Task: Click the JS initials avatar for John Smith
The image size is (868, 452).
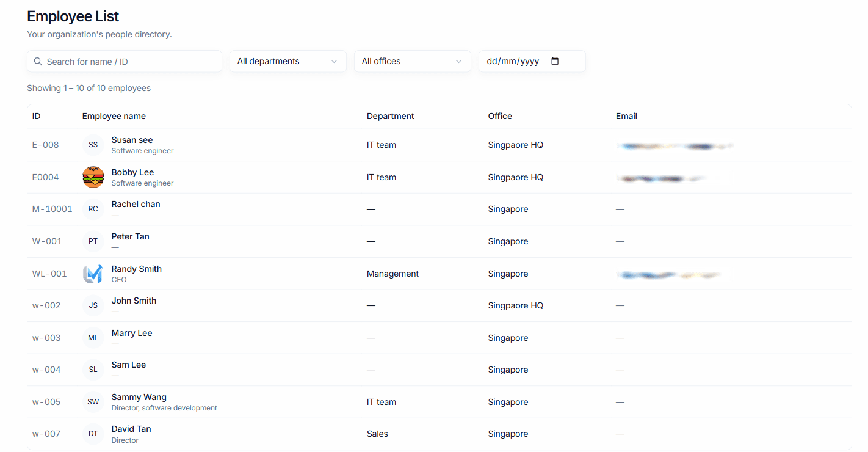Action: (x=93, y=305)
